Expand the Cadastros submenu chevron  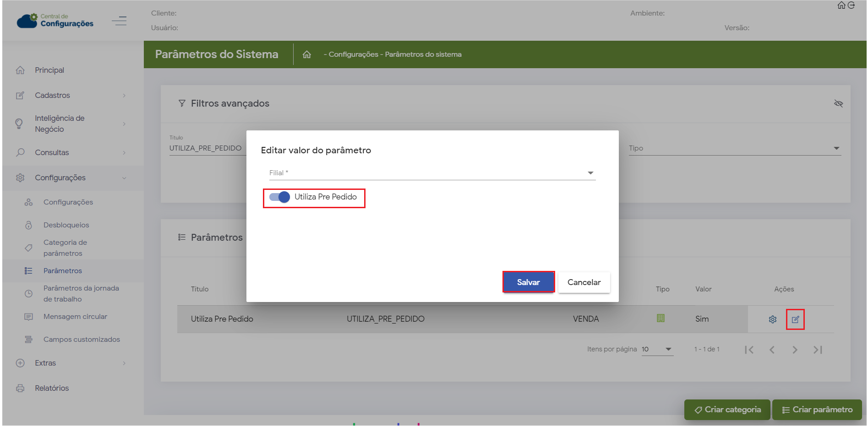tap(124, 95)
